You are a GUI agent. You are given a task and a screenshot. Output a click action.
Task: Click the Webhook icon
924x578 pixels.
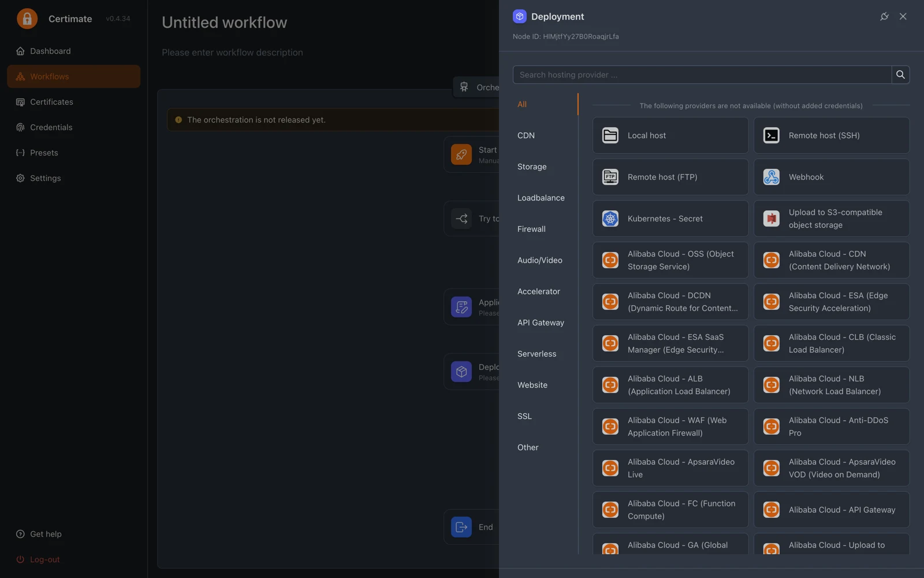pyautogui.click(x=772, y=177)
